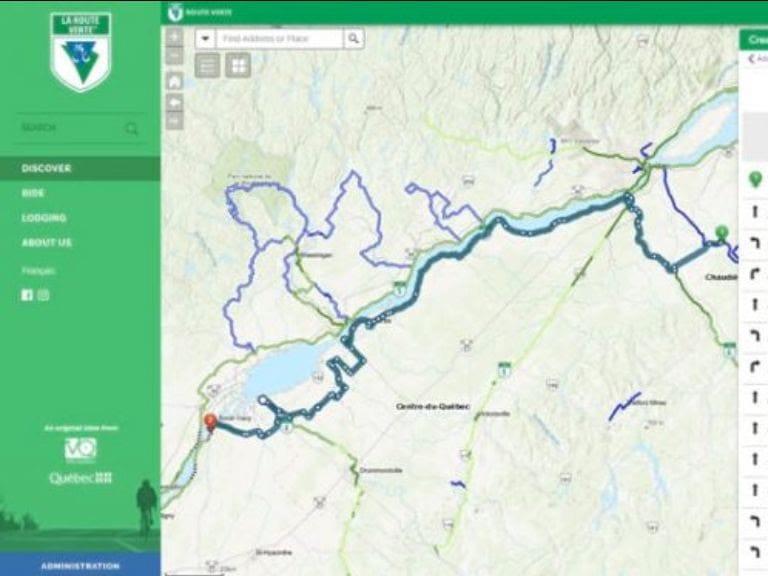Click the map home extent icon
The width and height of the screenshot is (768, 576).
coord(175,81)
